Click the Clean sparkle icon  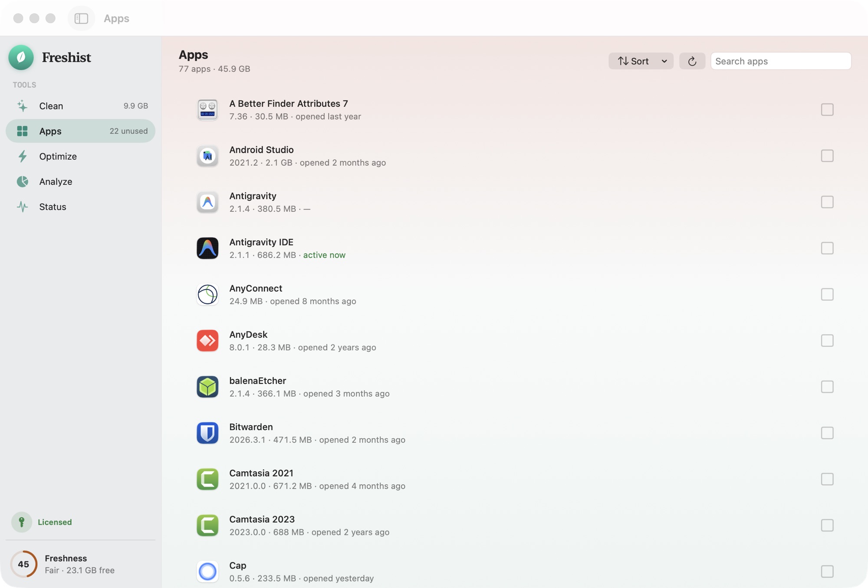click(22, 106)
